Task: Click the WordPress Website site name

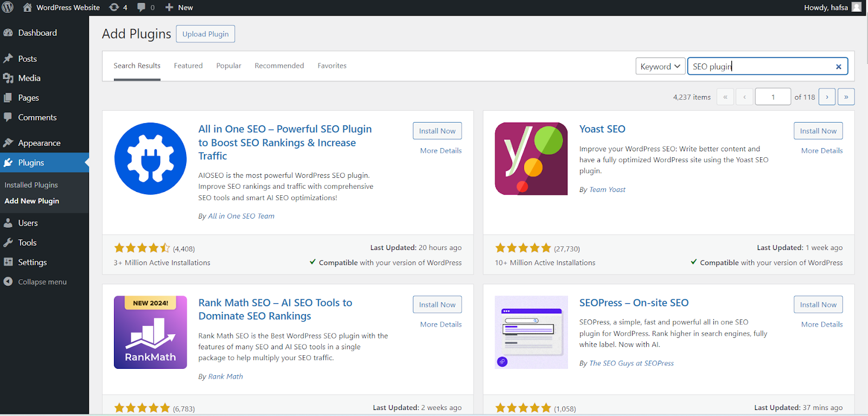Action: coord(68,8)
